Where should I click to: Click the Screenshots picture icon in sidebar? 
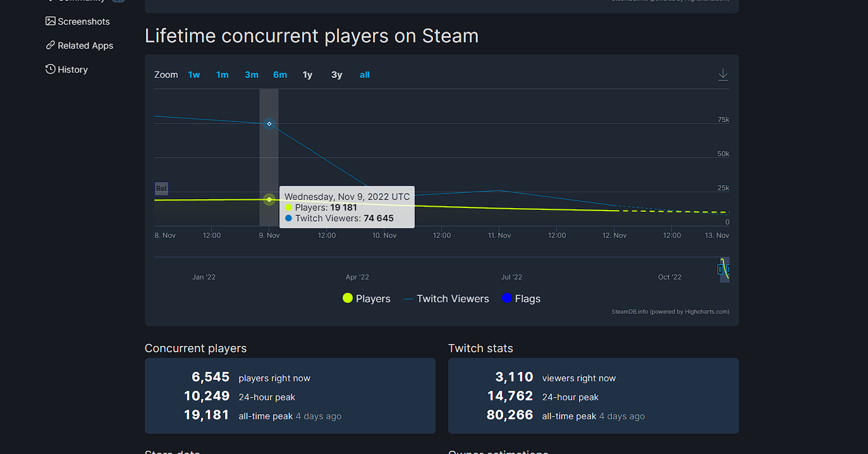click(x=51, y=21)
